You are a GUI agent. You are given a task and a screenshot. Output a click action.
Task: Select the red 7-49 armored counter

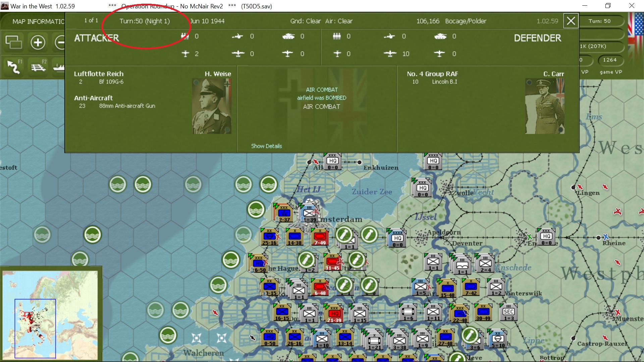coord(320,237)
